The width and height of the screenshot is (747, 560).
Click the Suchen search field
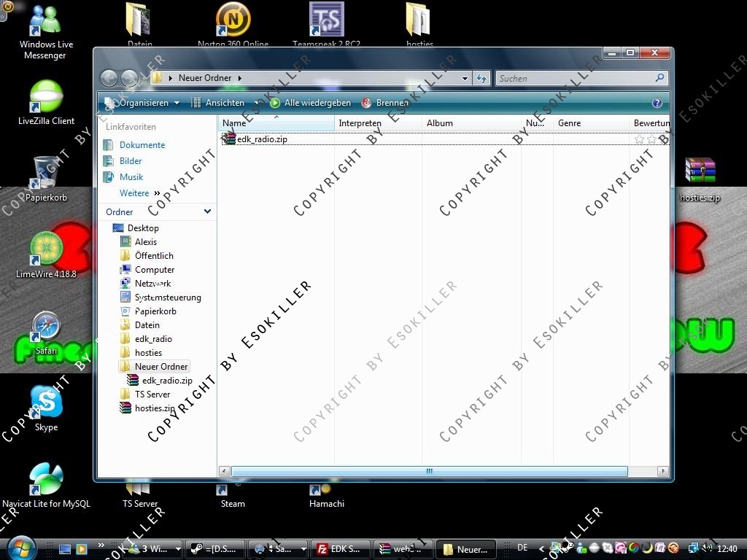tap(575, 78)
